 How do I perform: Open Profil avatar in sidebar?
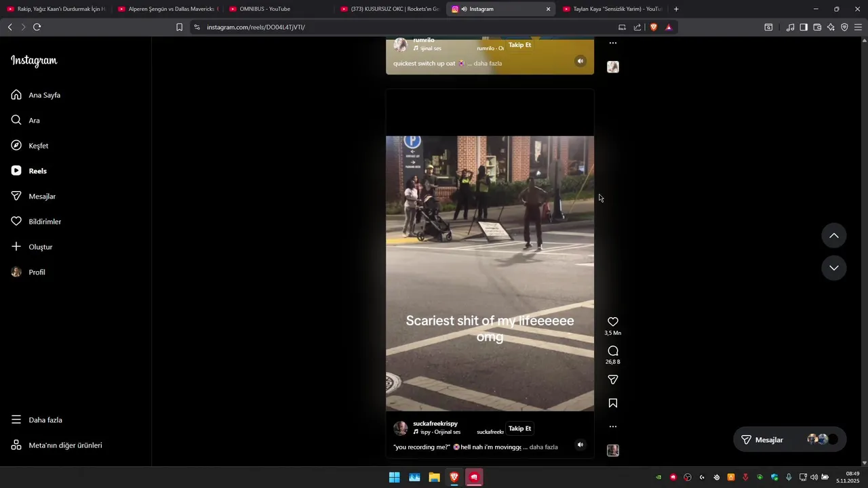16,272
